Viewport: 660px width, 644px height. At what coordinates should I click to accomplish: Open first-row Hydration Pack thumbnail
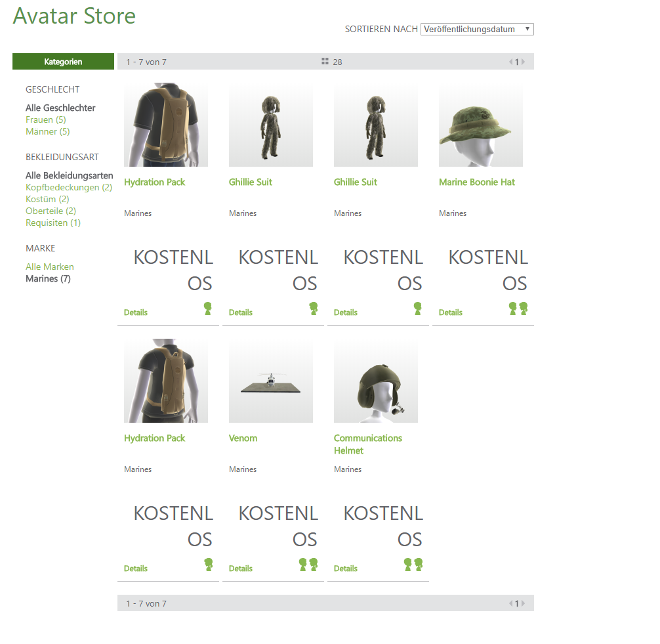pos(166,125)
